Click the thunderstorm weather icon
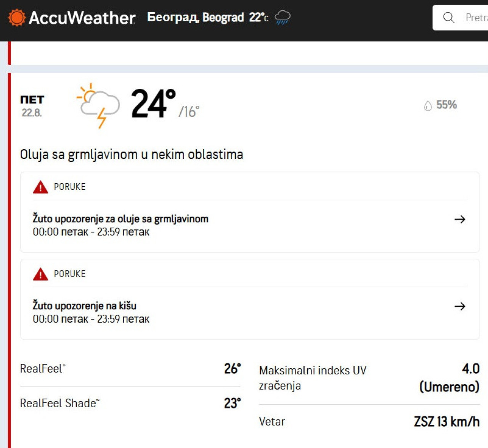 (x=98, y=105)
